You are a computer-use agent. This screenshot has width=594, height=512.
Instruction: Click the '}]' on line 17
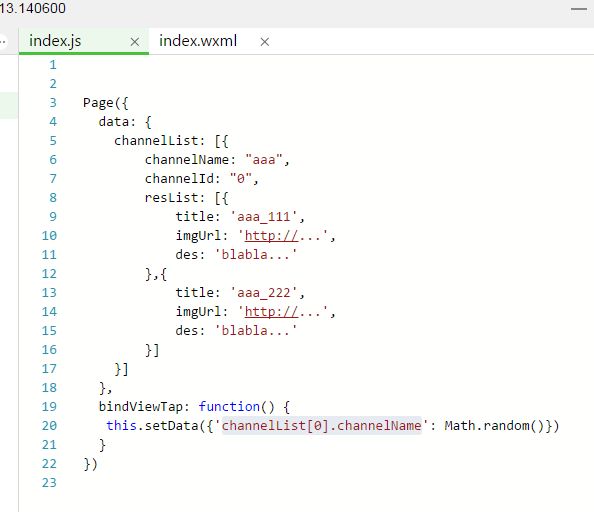(122, 369)
